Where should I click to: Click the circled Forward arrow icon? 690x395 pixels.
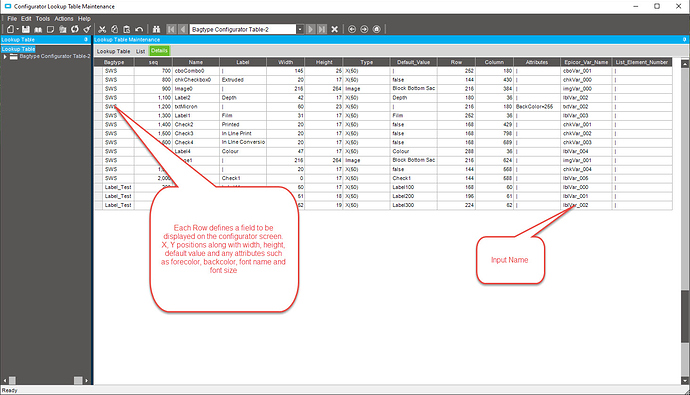click(x=364, y=29)
